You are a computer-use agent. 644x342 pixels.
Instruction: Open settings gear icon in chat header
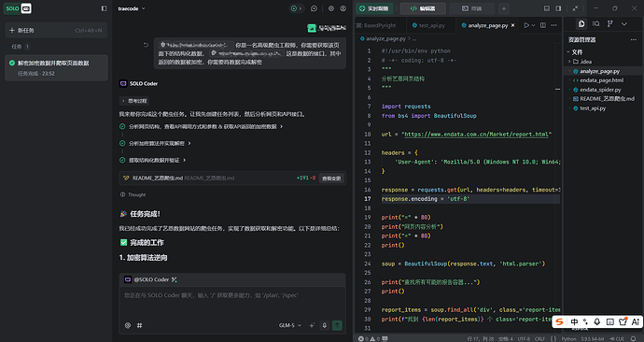[331, 8]
